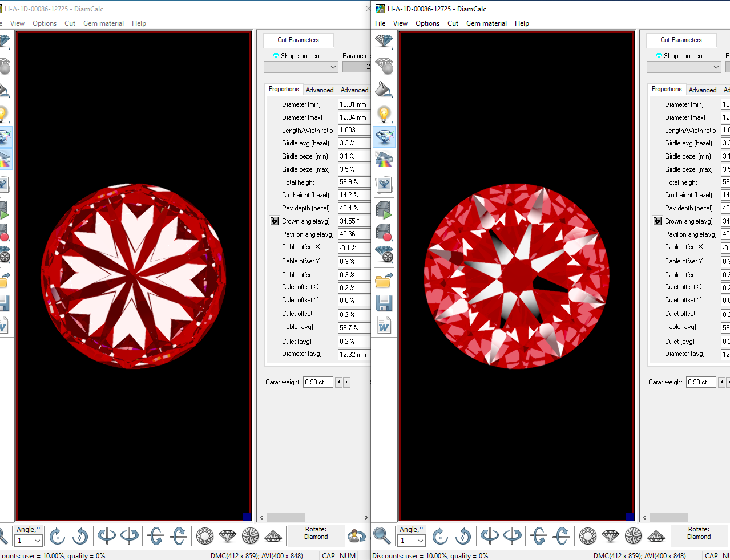Select Cut Parameters tab in left window

click(x=298, y=40)
